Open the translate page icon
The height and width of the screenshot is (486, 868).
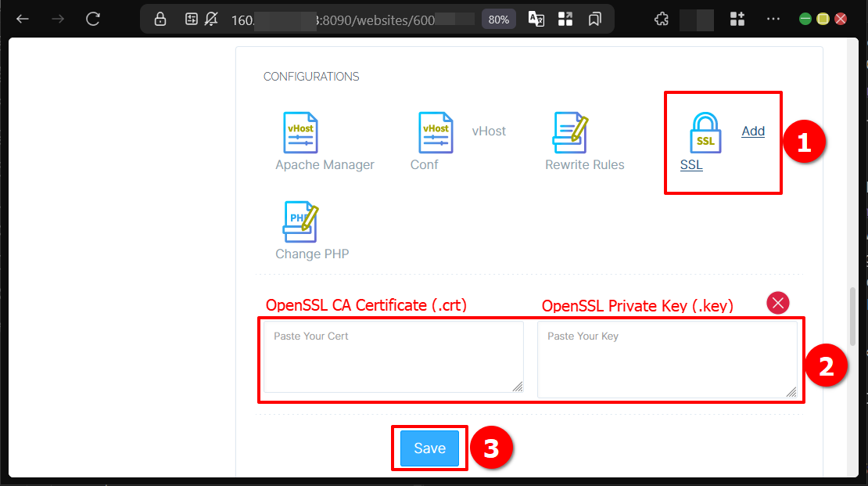[x=536, y=20]
